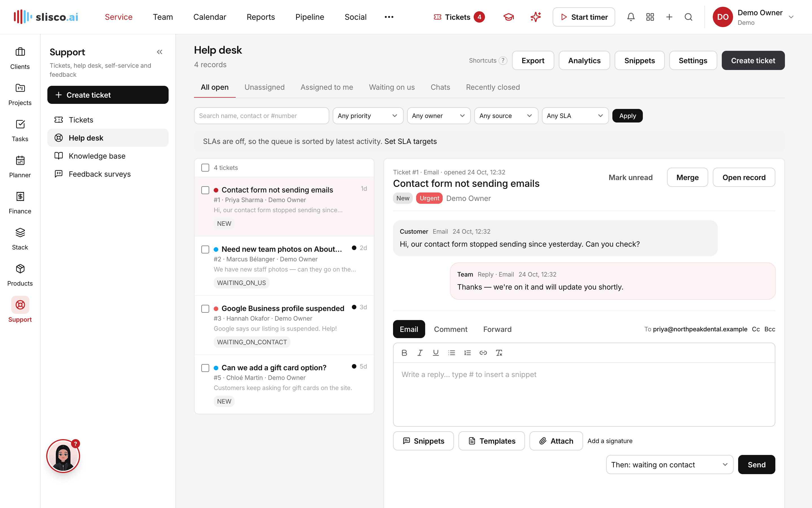Select the 'Google Business profile suspended' checkbox
812x508 pixels.
pos(205,309)
